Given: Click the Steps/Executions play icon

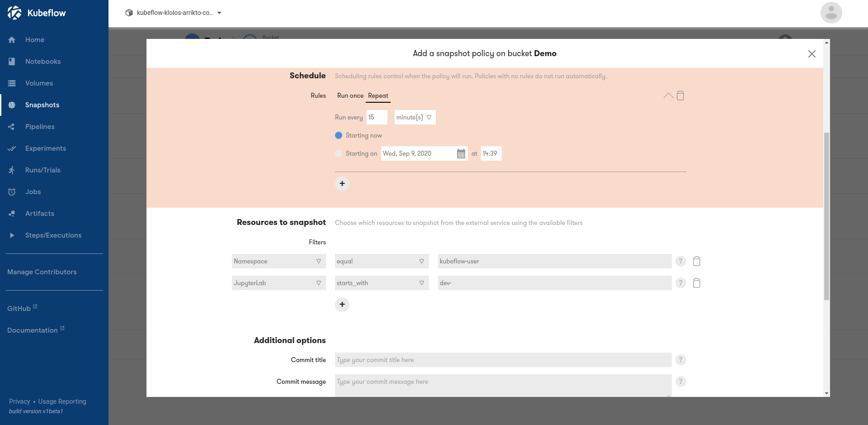Looking at the screenshot, I should (x=12, y=235).
